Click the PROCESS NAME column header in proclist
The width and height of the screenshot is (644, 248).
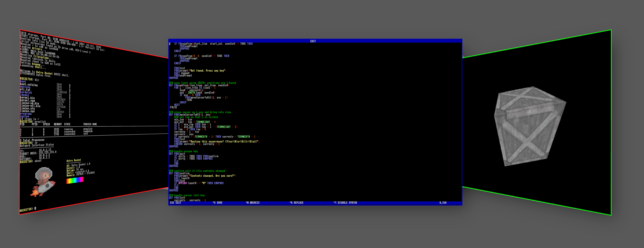click(x=90, y=124)
